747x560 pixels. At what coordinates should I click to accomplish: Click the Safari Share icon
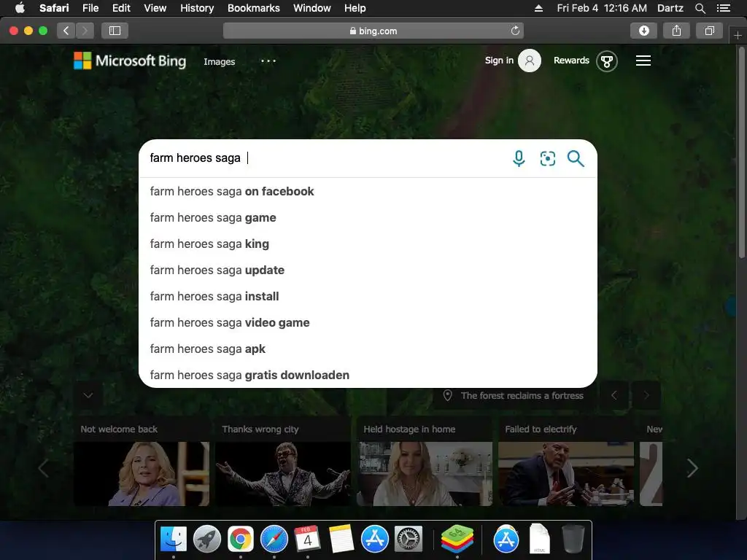pyautogui.click(x=676, y=31)
